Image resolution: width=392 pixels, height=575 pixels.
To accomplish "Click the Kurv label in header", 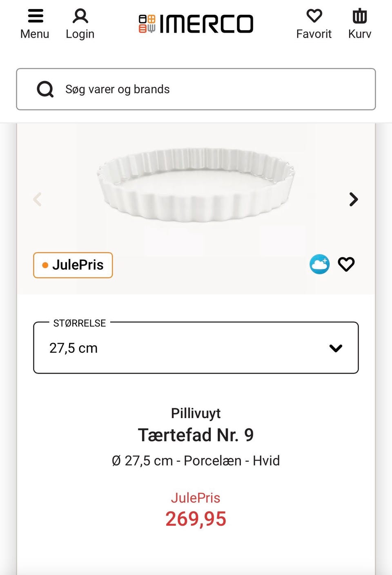I will point(360,34).
